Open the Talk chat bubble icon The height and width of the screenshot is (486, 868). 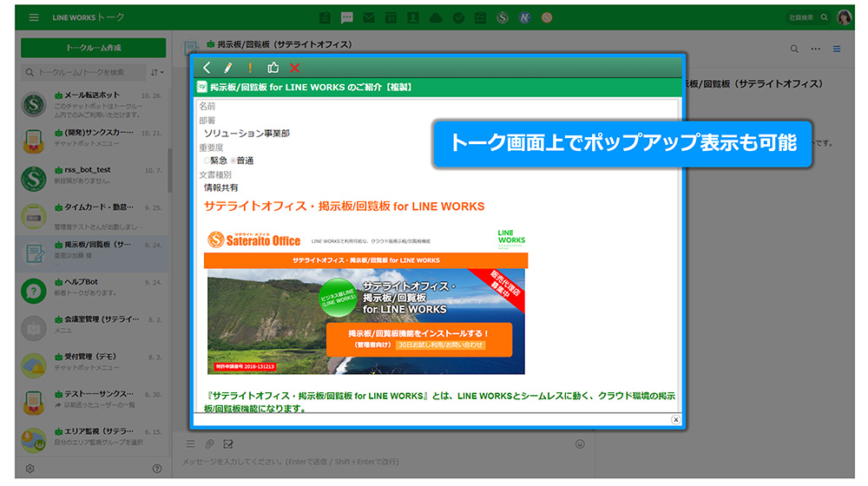(x=347, y=17)
